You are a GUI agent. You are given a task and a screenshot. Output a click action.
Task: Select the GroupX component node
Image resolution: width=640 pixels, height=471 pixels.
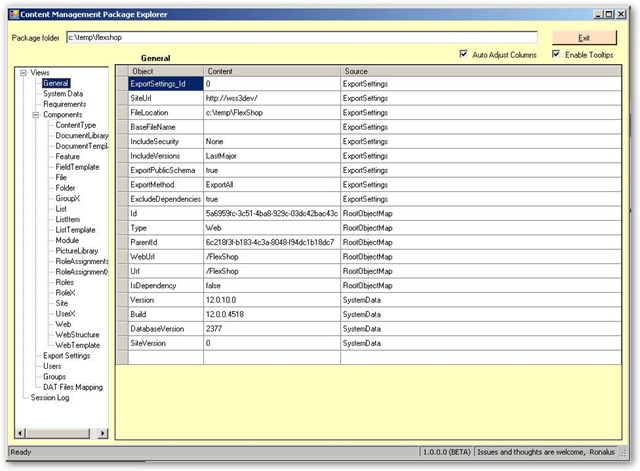click(67, 198)
